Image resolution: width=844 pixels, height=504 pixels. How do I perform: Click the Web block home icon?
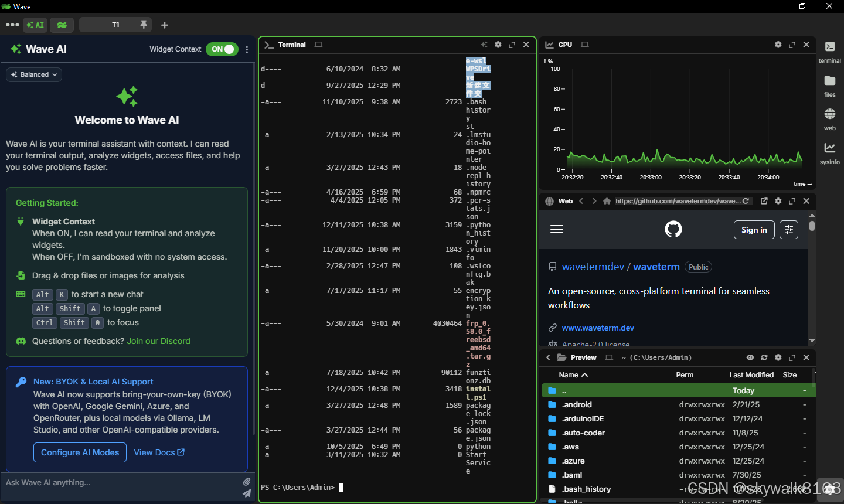click(x=607, y=201)
